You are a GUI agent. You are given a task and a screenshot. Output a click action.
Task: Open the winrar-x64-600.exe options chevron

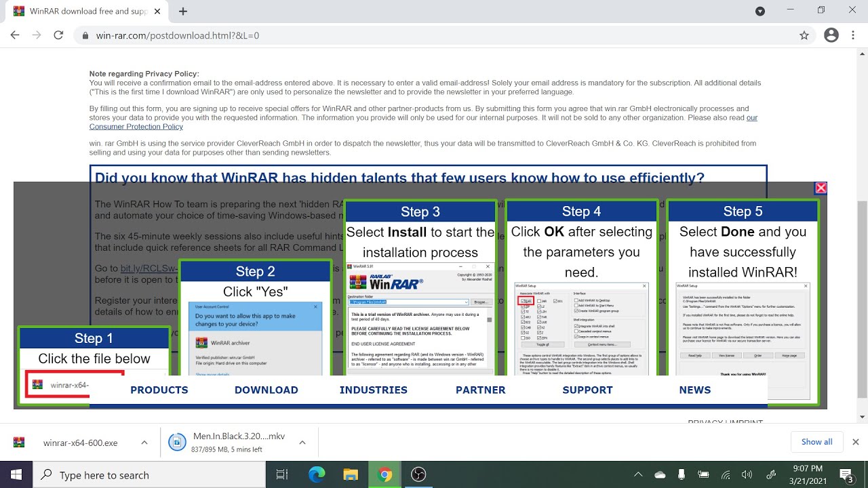coord(144,443)
